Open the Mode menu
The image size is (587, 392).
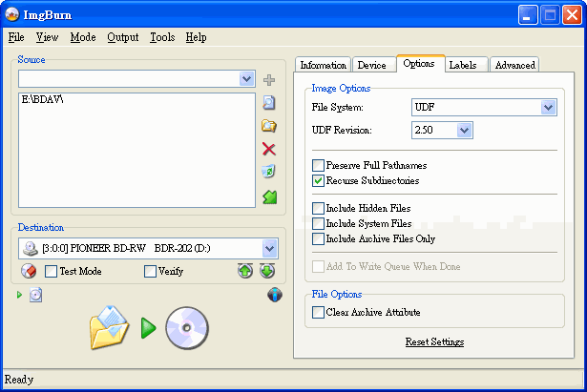(83, 37)
